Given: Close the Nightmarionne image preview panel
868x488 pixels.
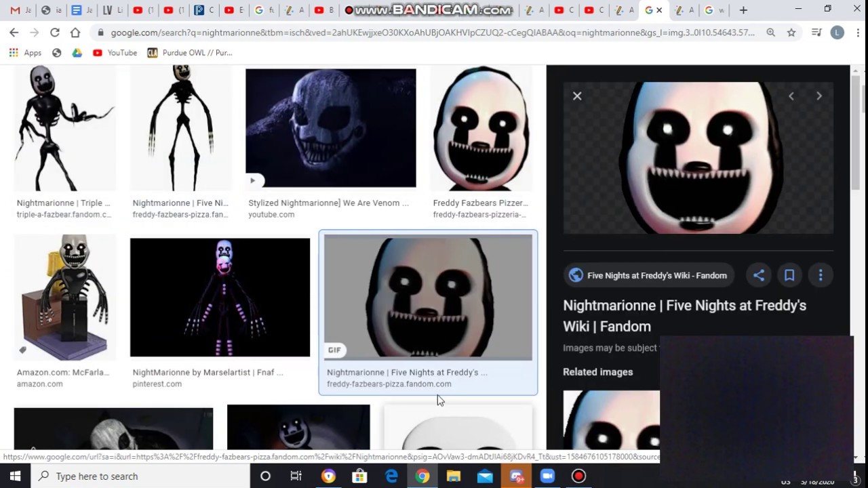Looking at the screenshot, I should pos(577,96).
